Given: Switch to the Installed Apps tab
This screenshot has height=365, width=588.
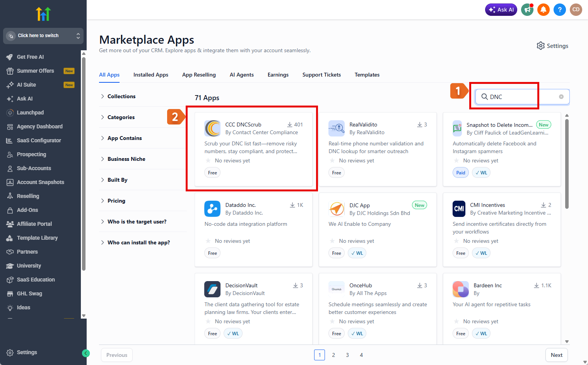Looking at the screenshot, I should (x=151, y=75).
